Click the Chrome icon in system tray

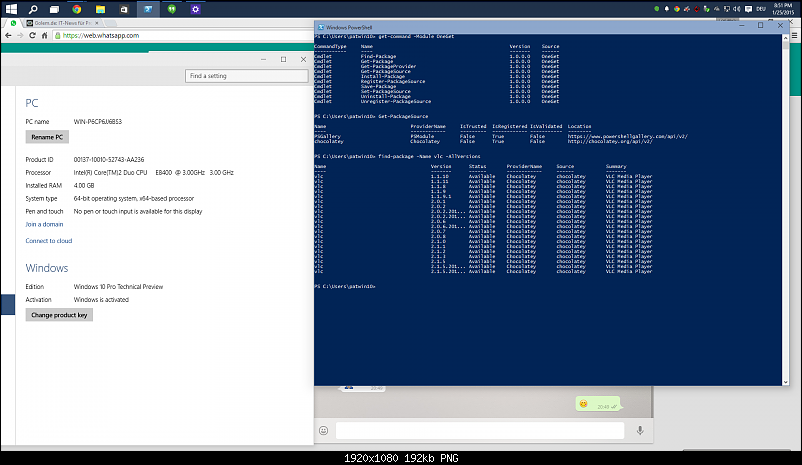tap(677, 9)
